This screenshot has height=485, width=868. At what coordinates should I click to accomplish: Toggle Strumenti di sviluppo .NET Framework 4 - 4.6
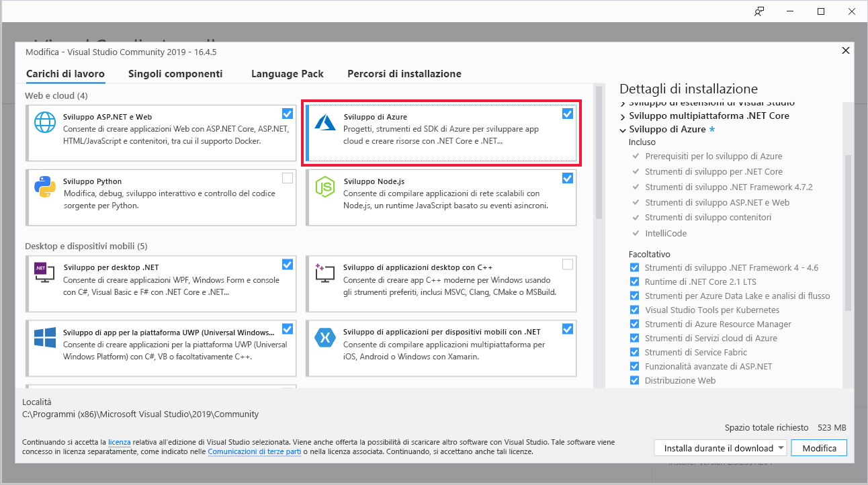tap(635, 267)
